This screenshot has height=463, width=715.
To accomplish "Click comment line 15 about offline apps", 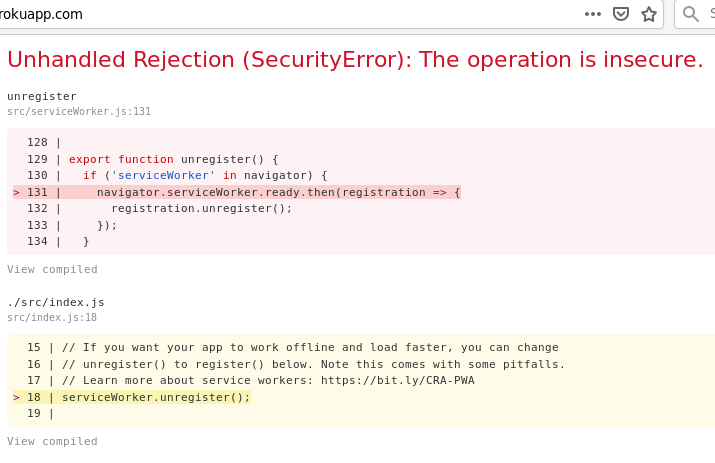I will [310, 347].
